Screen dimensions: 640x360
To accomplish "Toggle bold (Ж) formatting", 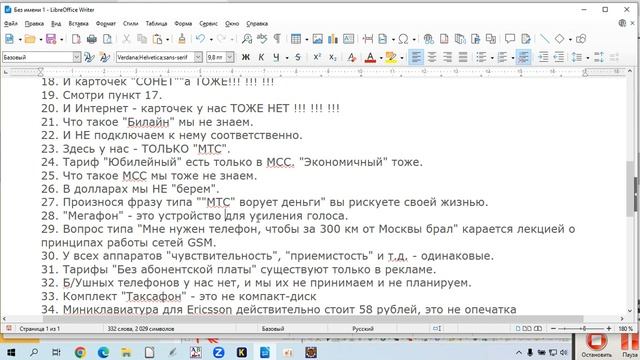I will pyautogui.click(x=246, y=58).
